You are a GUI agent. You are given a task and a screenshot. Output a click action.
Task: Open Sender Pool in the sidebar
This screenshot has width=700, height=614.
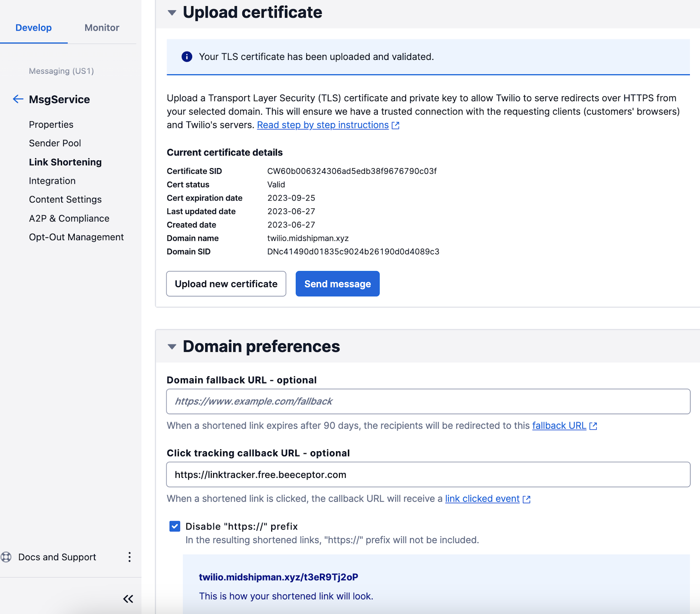55,143
